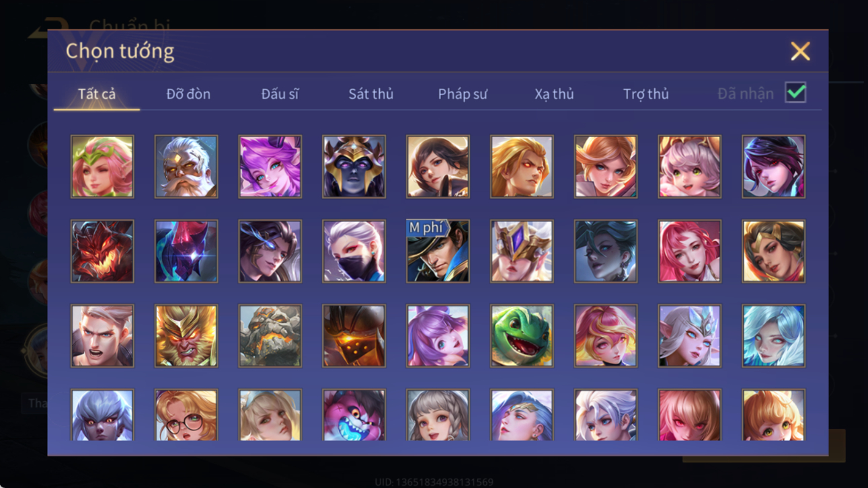Select the green frog hero portrait
Image resolution: width=868 pixels, height=488 pixels.
tap(522, 336)
